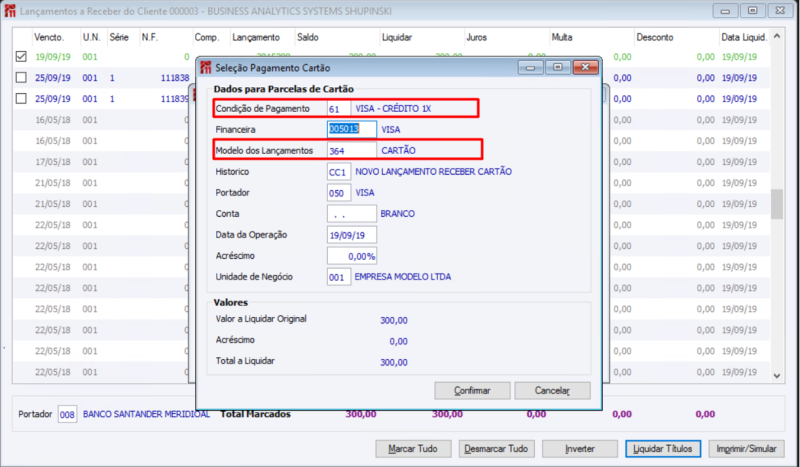Click NOVO LANÇAMENTO RECEBER CARTÃO text
The height and width of the screenshot is (467, 800).
click(433, 172)
